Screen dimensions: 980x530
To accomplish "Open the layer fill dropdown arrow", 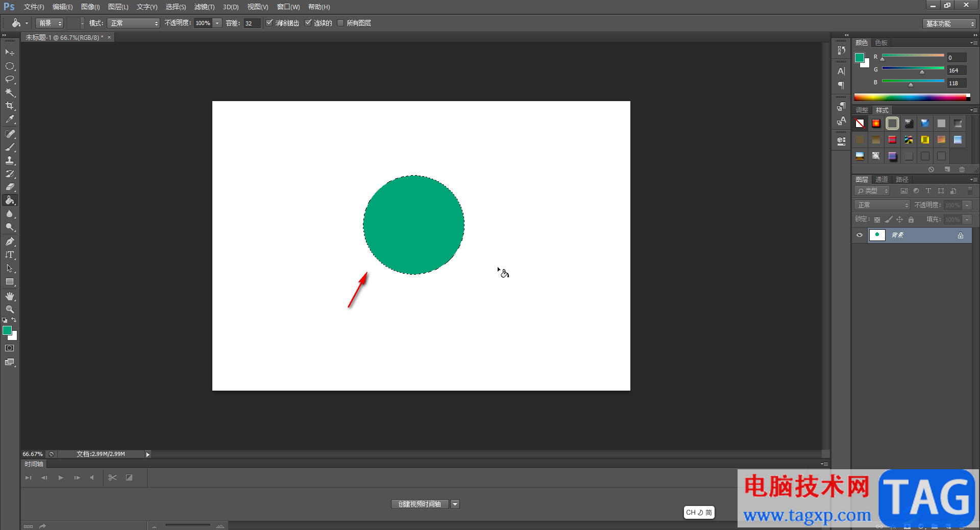I will click(967, 220).
